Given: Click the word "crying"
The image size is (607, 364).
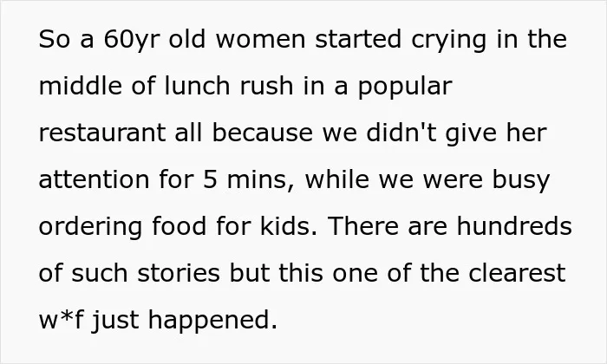Looking at the screenshot, I should point(448,41).
